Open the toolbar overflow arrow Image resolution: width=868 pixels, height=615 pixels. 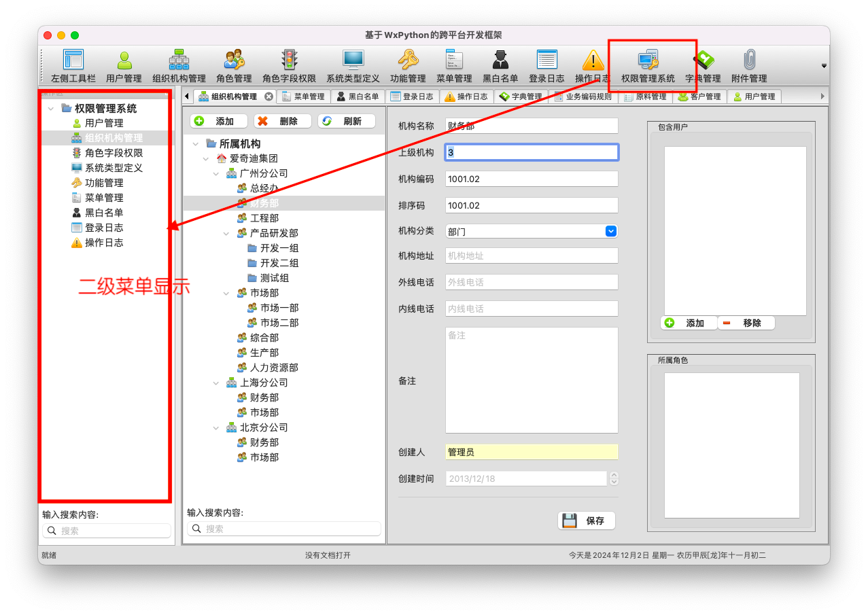[824, 66]
